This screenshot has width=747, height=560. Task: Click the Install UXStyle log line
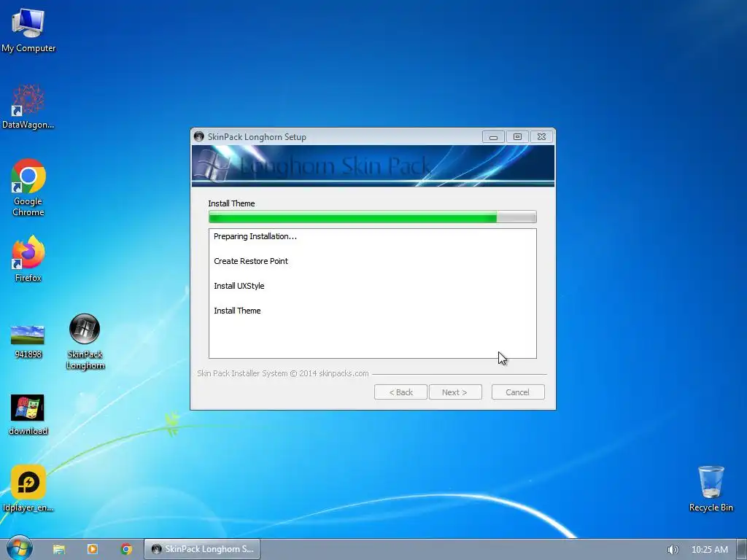239,286
